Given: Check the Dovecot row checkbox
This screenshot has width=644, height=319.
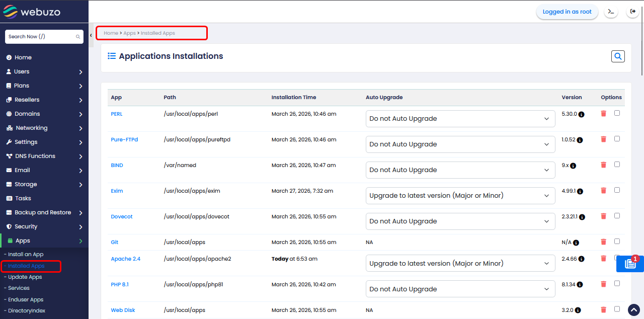Looking at the screenshot, I should 617,216.
